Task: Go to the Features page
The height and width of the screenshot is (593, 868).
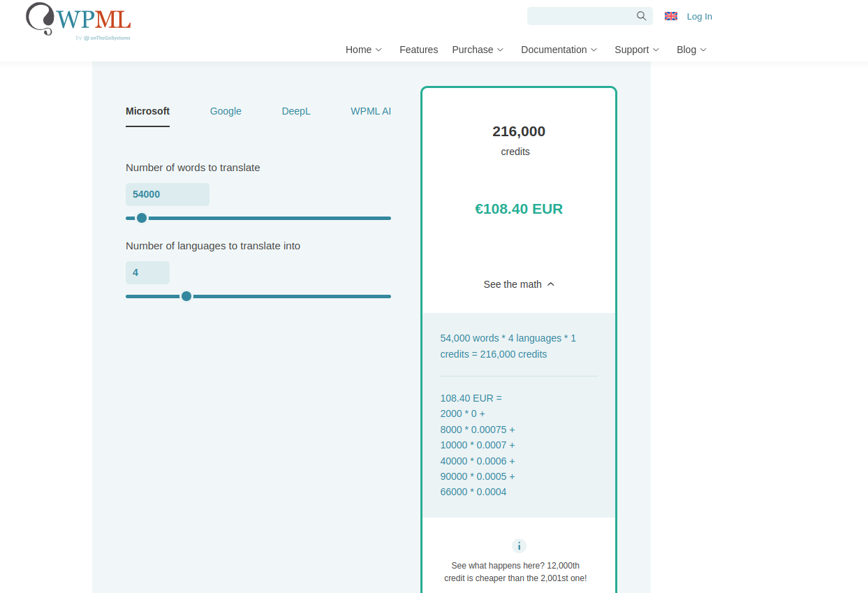Action: point(418,50)
